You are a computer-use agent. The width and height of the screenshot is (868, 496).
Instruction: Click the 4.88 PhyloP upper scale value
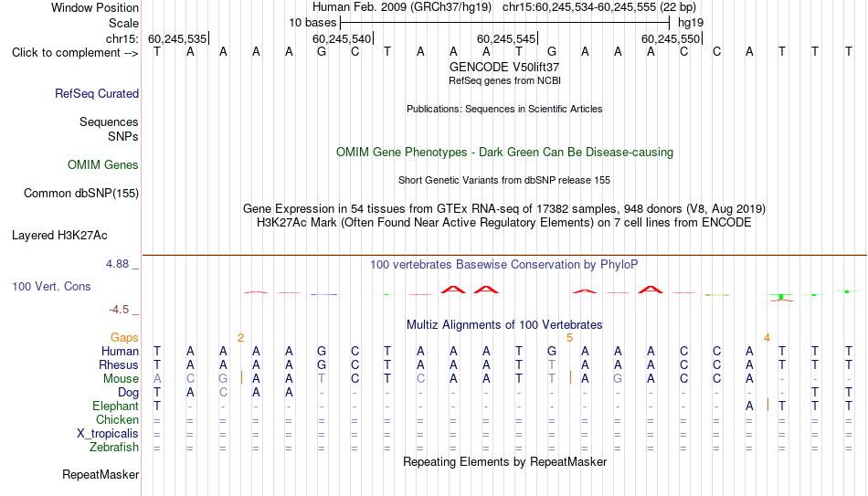(117, 264)
